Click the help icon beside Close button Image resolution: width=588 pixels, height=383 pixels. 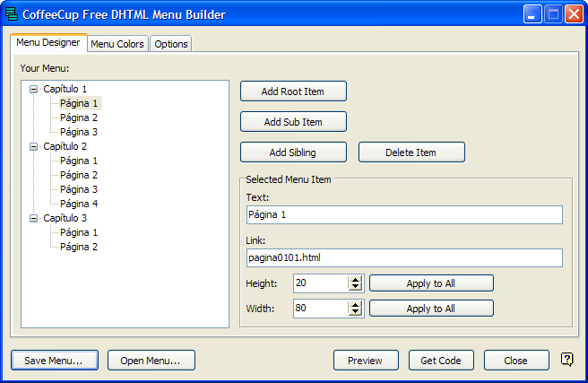tap(566, 360)
